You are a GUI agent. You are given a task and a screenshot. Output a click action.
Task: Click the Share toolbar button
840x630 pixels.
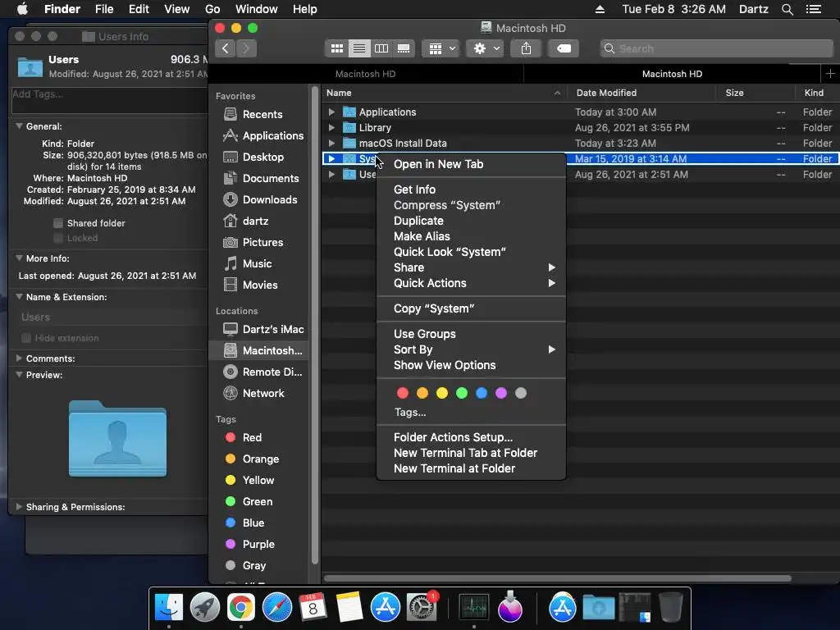(526, 48)
